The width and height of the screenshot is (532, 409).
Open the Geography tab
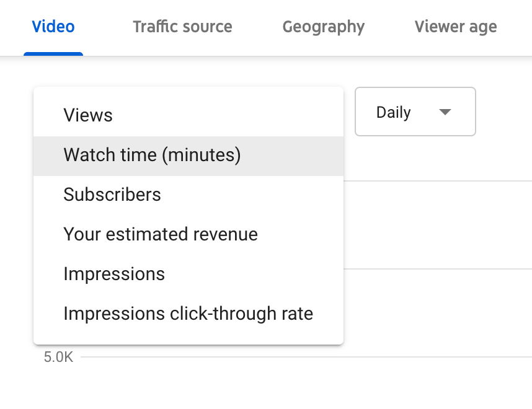tap(323, 27)
